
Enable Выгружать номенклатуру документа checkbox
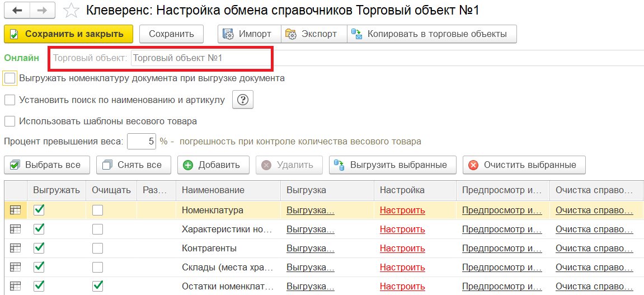coord(10,78)
